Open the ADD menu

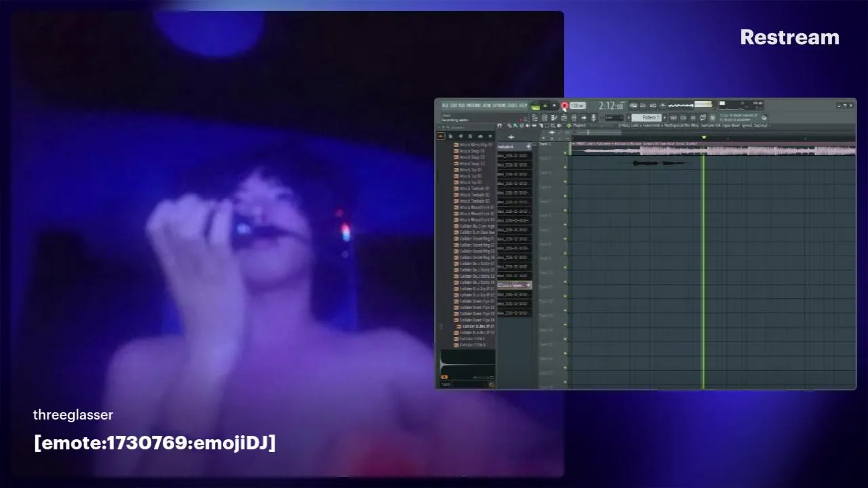[x=461, y=105]
